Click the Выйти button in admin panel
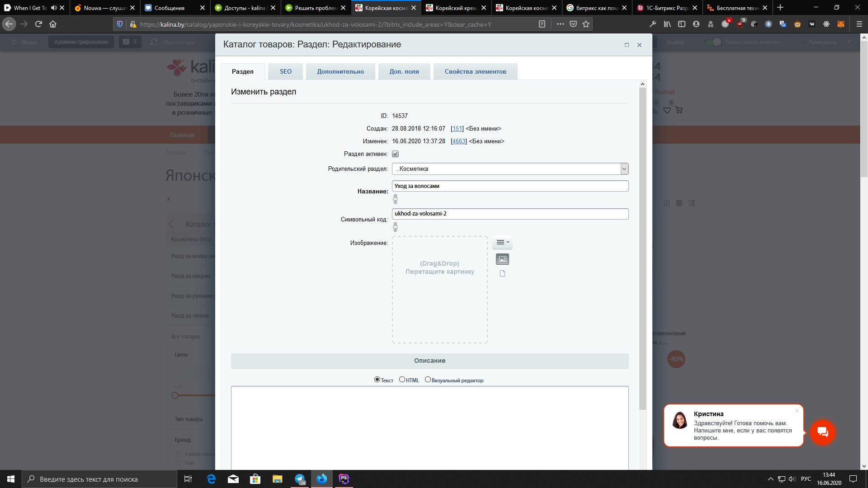This screenshot has width=868, height=488. click(x=675, y=42)
